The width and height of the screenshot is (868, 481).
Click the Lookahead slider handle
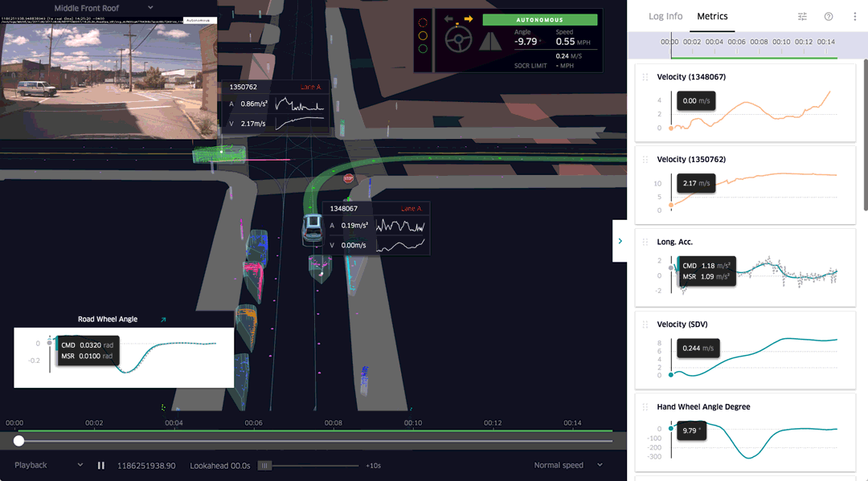coord(265,464)
